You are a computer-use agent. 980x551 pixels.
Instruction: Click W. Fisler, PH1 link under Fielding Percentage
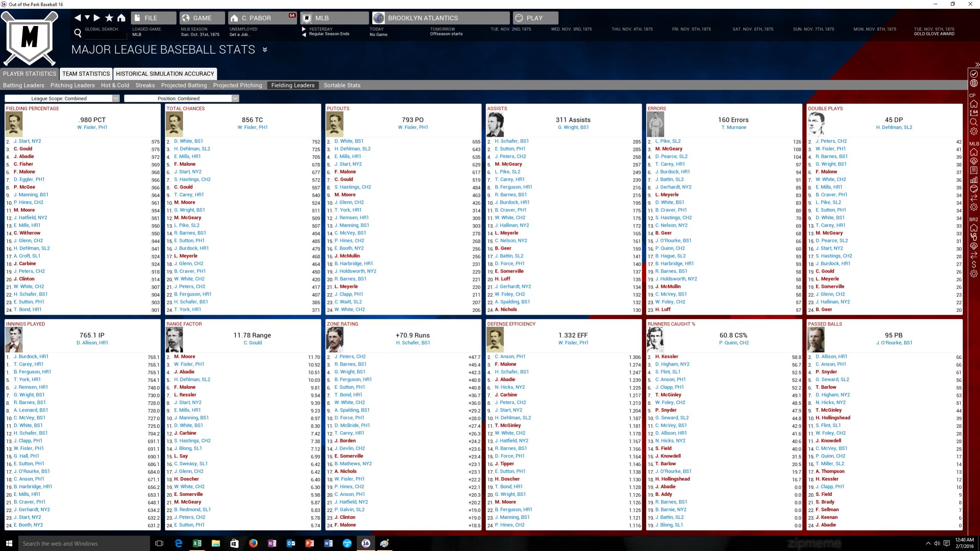pyautogui.click(x=92, y=127)
